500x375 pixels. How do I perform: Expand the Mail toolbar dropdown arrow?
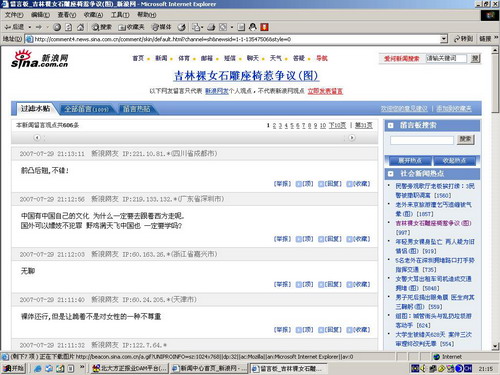coord(202,27)
